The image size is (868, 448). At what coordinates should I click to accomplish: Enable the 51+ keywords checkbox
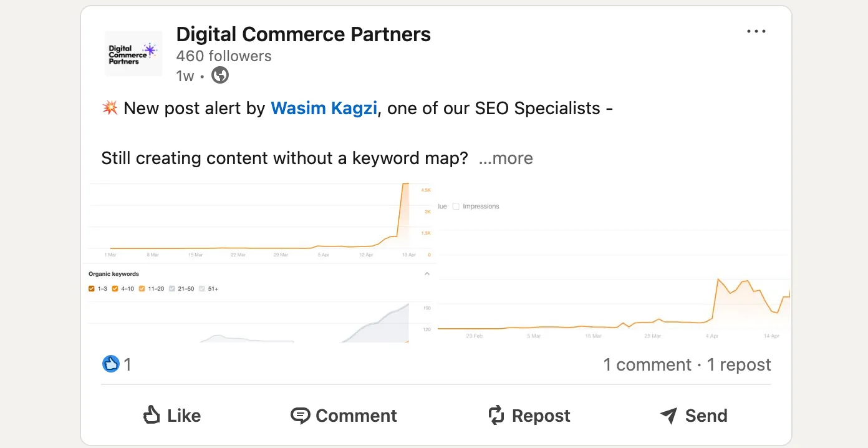(202, 288)
